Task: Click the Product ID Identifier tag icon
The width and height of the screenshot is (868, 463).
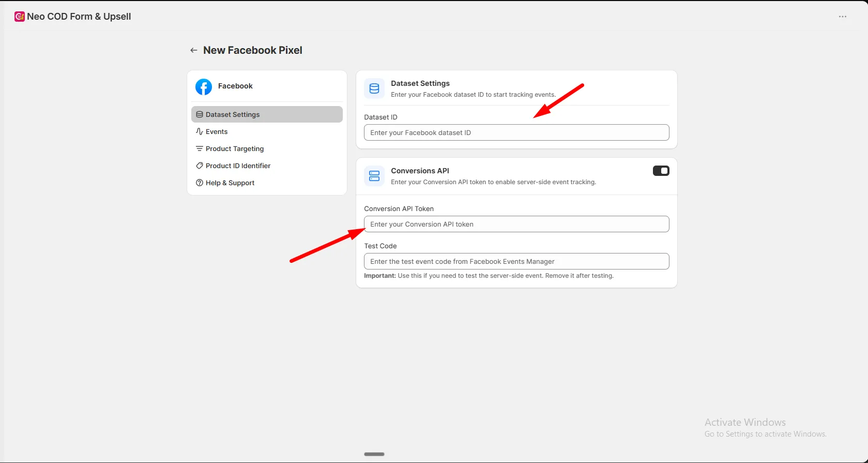Action: click(200, 166)
